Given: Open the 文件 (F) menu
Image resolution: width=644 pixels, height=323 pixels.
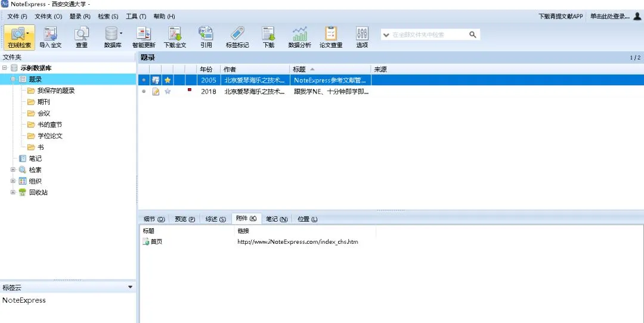Looking at the screenshot, I should pos(17,17).
